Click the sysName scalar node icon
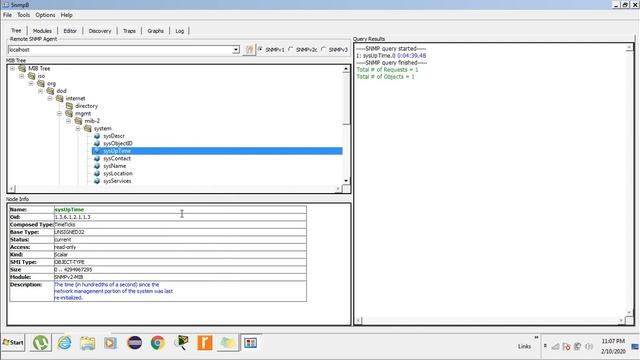 (x=97, y=166)
